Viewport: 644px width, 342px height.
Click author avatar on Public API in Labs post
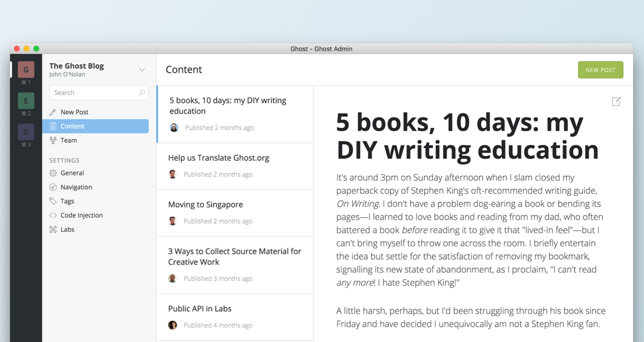pos(173,325)
